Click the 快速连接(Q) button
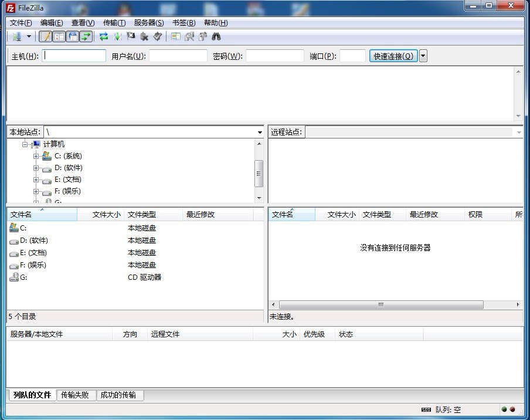Viewport: 530px width, 420px height. 393,56
